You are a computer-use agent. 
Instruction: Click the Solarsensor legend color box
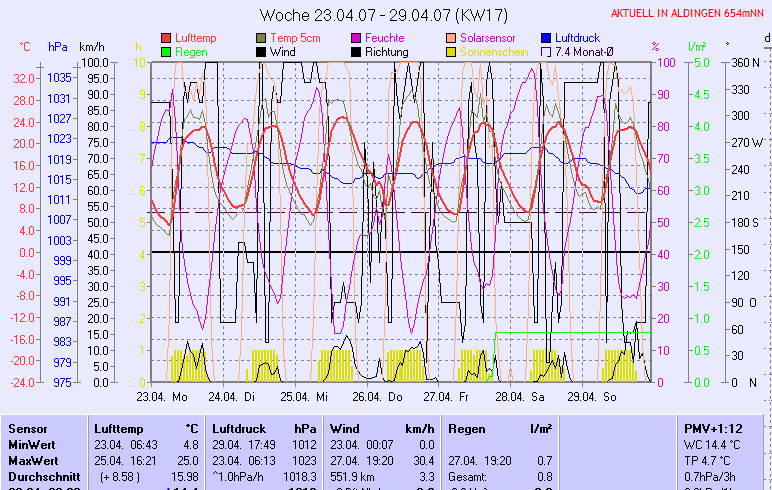tap(451, 38)
